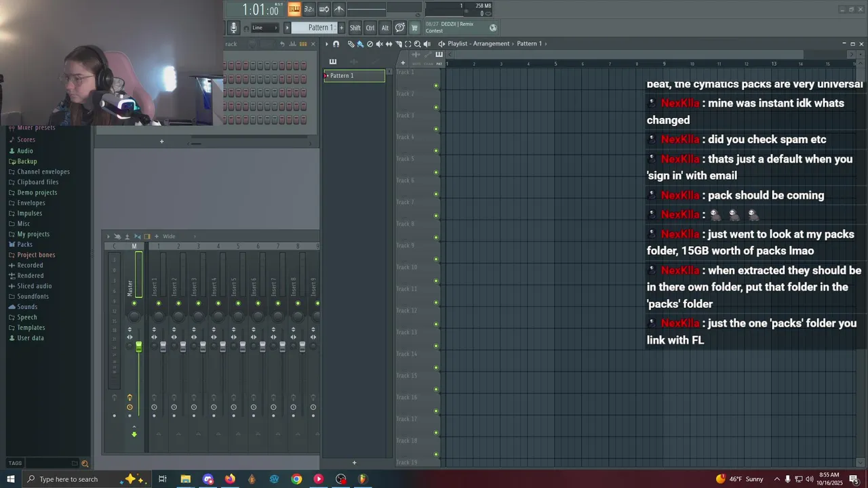
Task: Add new pattern with plus button
Action: tap(341, 28)
